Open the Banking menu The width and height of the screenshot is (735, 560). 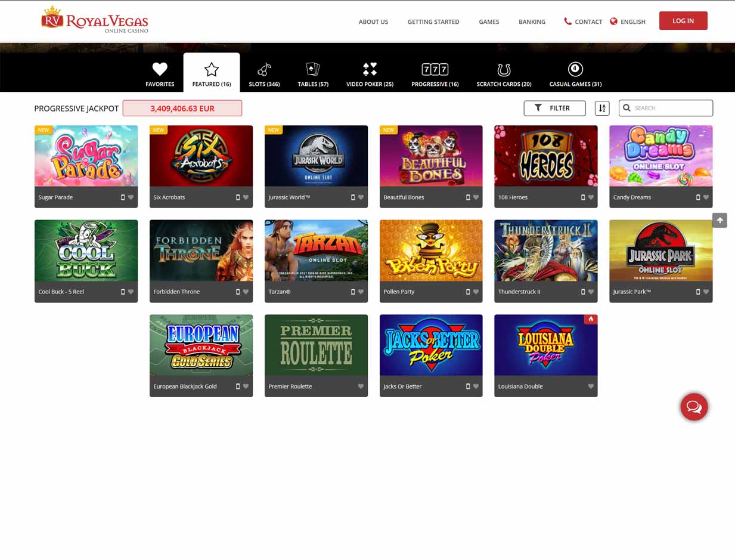pos(532,21)
